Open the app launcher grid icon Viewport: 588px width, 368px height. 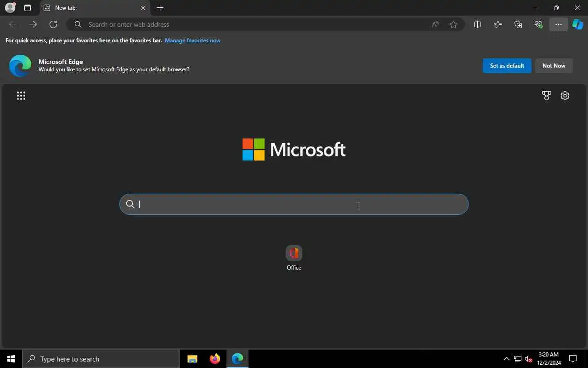pyautogui.click(x=21, y=96)
